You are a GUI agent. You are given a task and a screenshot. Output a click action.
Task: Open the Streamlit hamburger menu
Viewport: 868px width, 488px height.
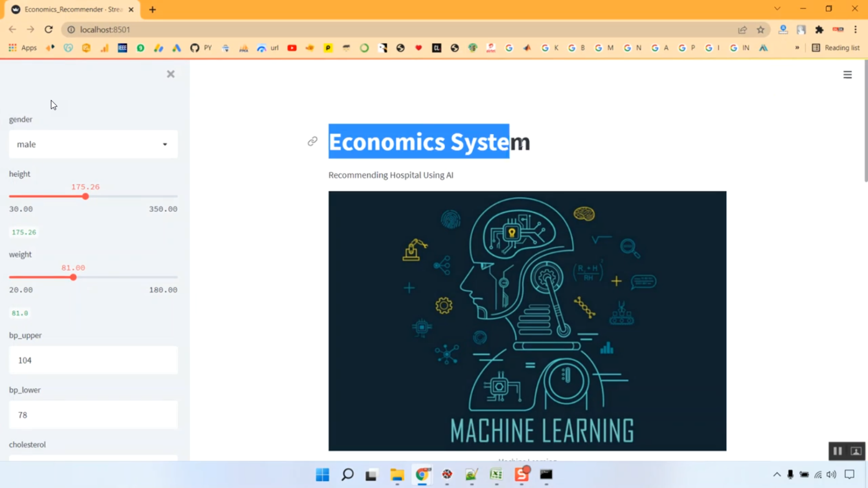848,75
